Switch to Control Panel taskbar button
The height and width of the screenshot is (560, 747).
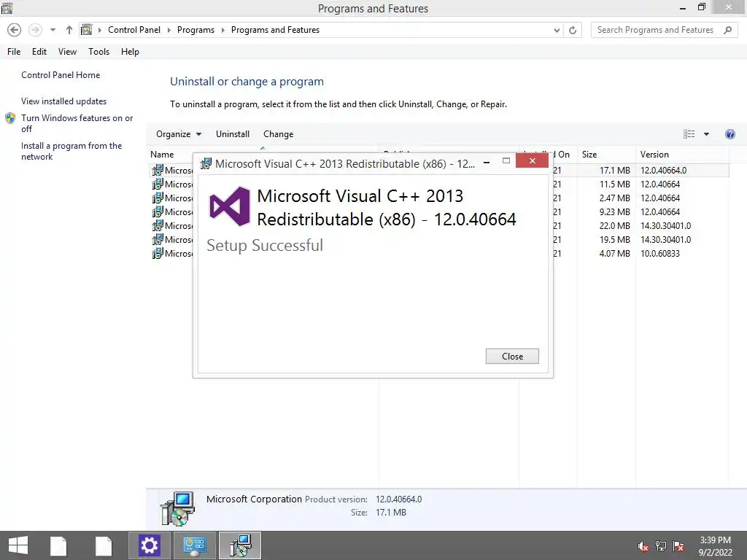pyautogui.click(x=194, y=545)
